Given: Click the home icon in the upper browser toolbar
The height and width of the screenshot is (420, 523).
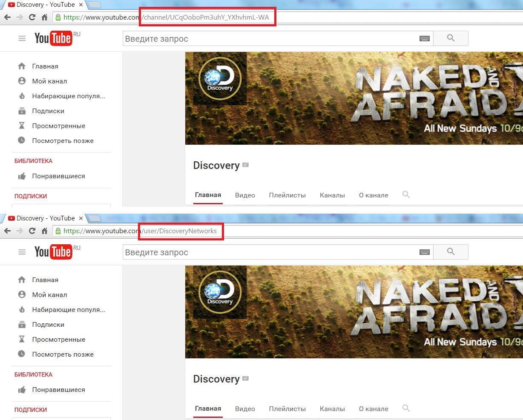Looking at the screenshot, I should 44,17.
